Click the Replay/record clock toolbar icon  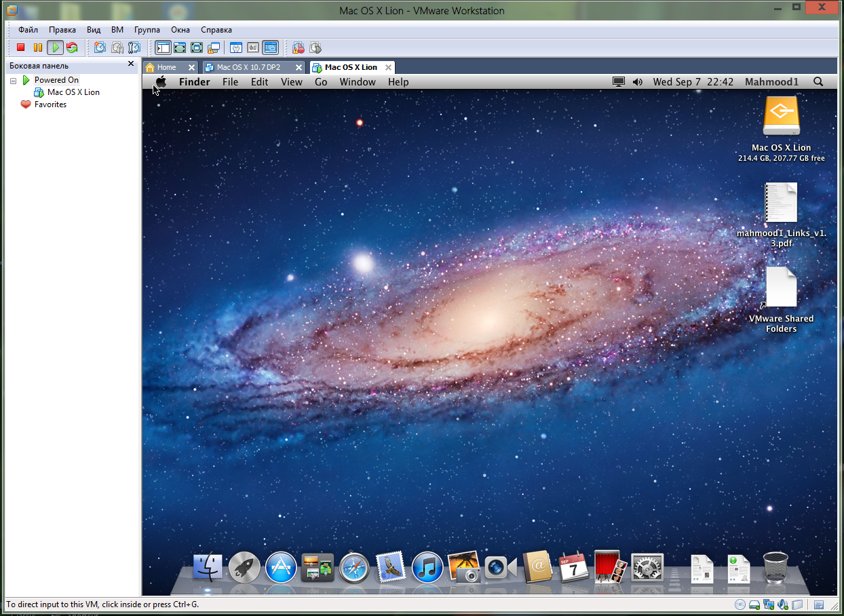[x=315, y=47]
